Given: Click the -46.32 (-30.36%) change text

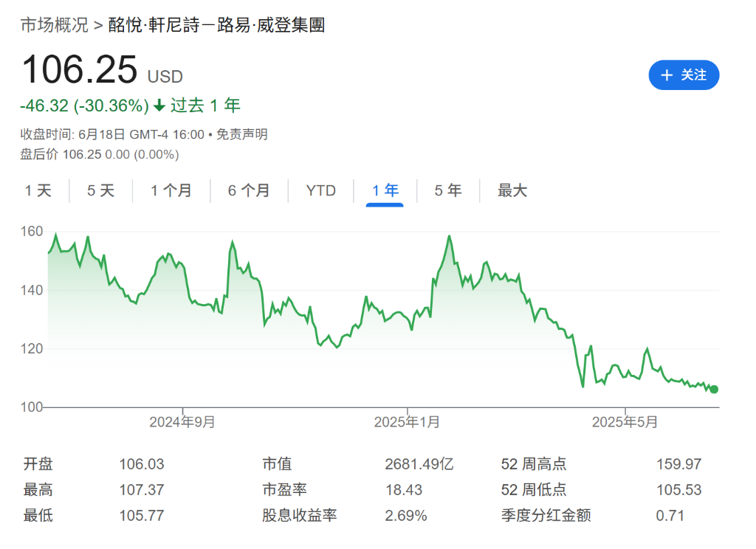Looking at the screenshot, I should pos(84,106).
